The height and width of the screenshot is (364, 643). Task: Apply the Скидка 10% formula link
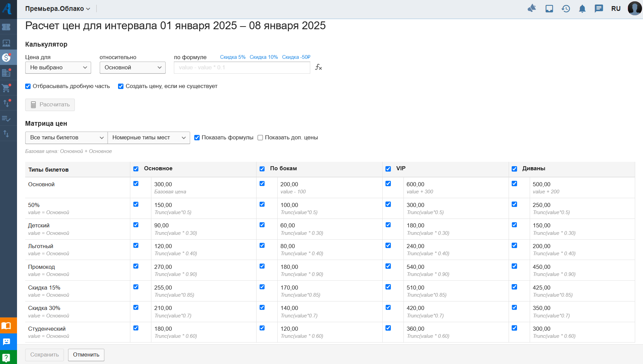pyautogui.click(x=264, y=57)
